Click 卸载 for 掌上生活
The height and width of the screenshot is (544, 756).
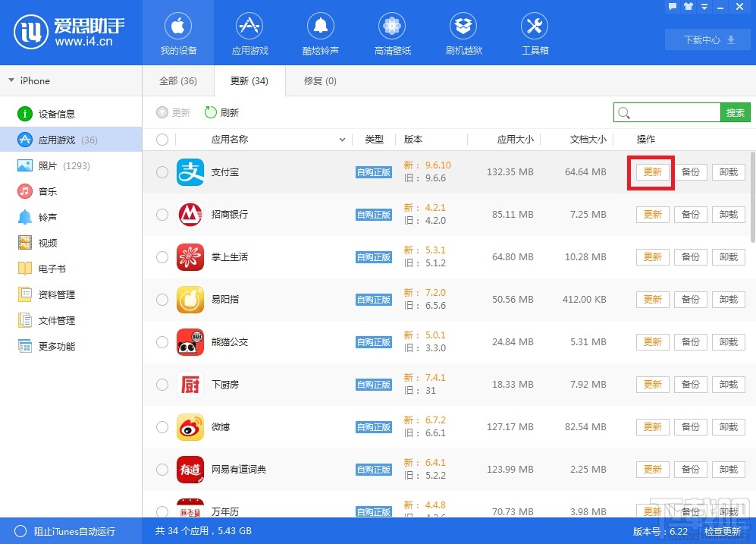point(729,257)
